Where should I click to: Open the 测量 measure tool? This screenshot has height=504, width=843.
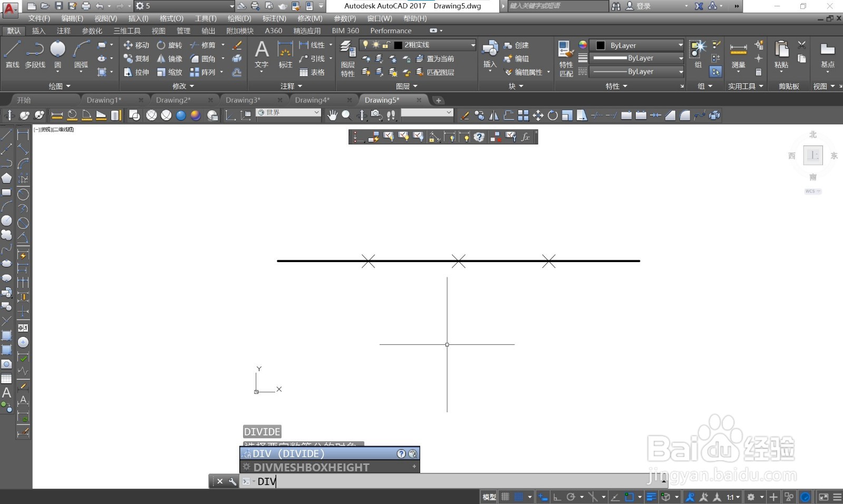click(x=738, y=55)
